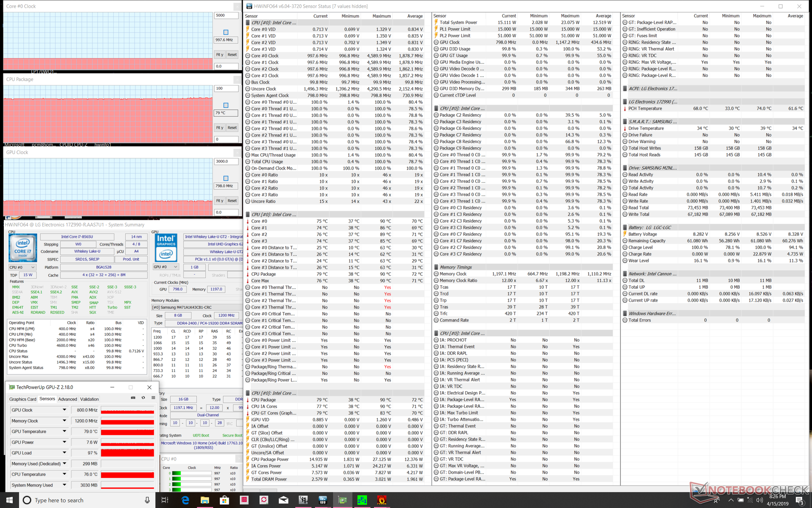Select the CPU Package Power sensor row
This screenshot has height=508, width=812.
(x=335, y=459)
